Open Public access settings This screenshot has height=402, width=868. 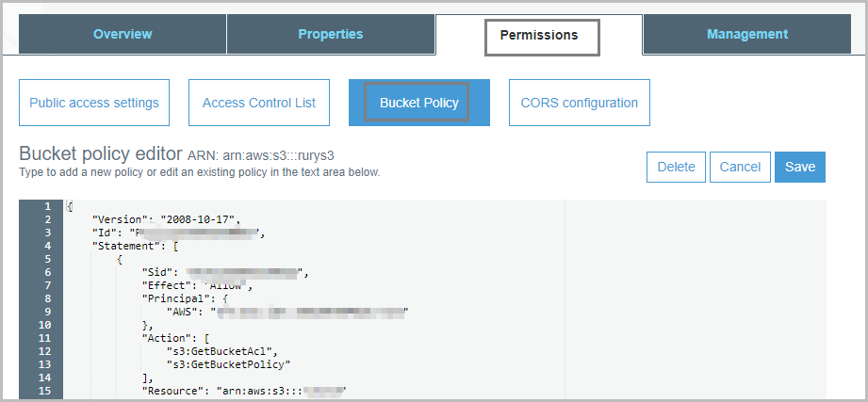tap(94, 103)
